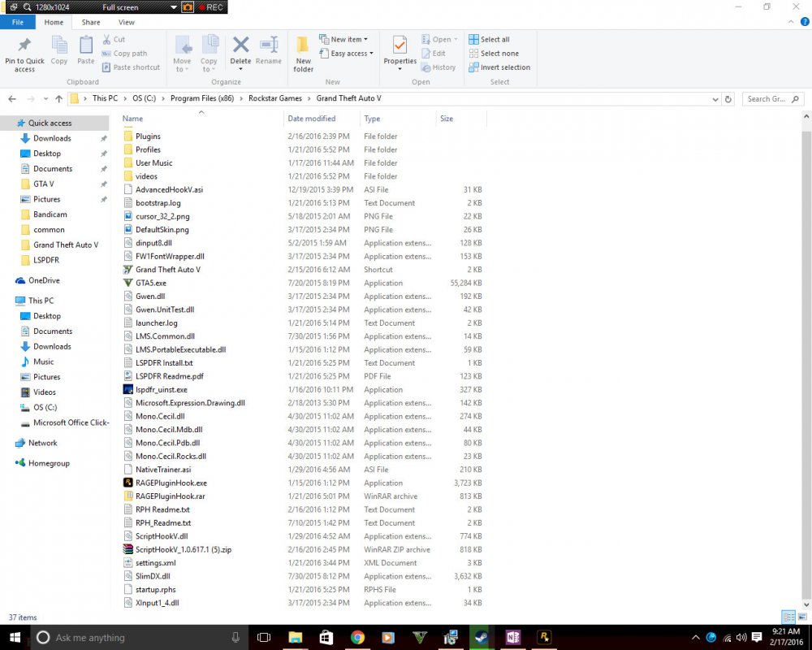
Task: Sort by Name column header
Action: click(x=132, y=119)
